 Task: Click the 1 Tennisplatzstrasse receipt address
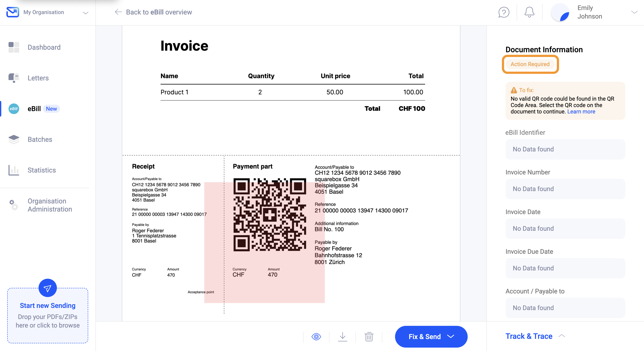point(154,236)
